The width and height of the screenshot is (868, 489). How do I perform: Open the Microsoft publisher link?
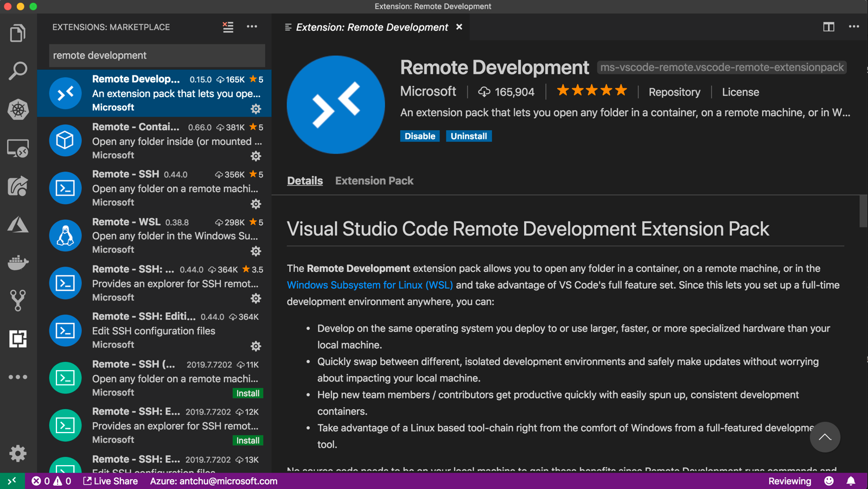428,92
